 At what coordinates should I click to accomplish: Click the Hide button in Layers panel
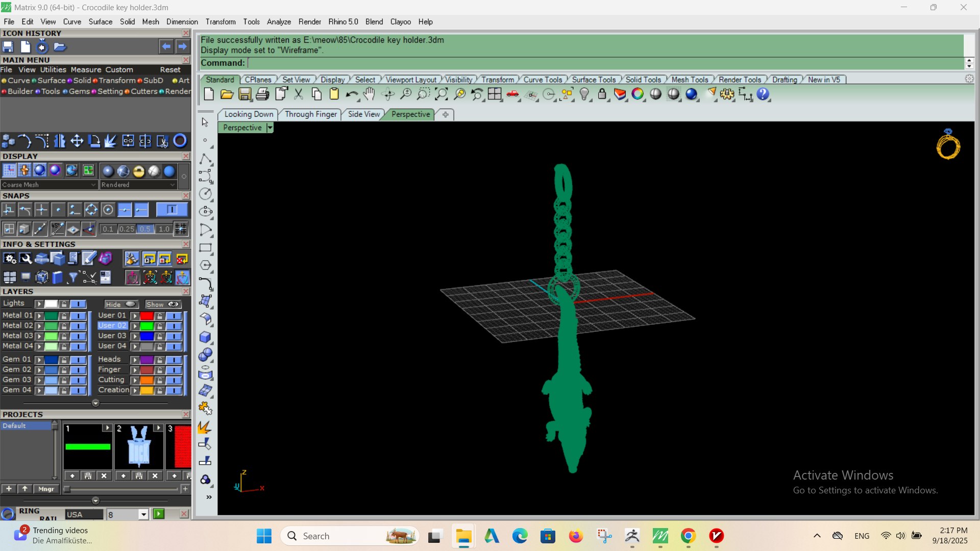[x=122, y=304]
